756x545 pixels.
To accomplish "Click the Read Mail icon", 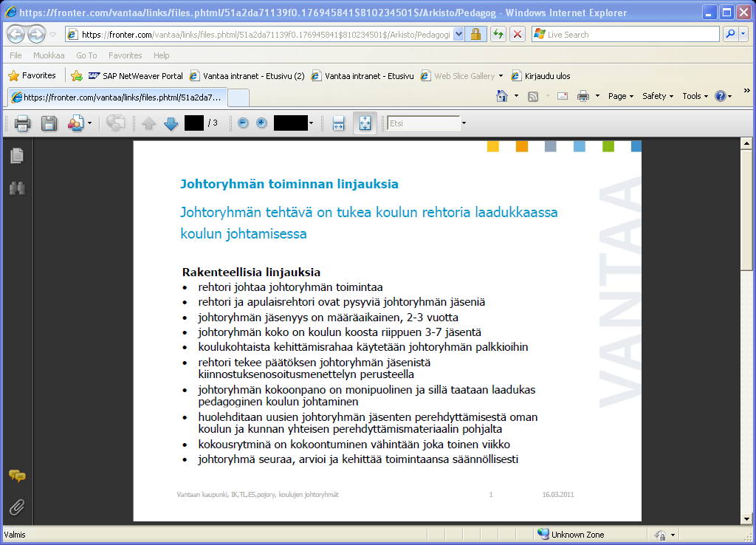I will click(x=562, y=96).
